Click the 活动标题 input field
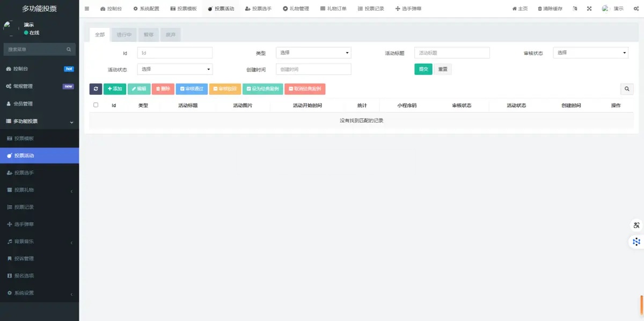 coord(452,53)
